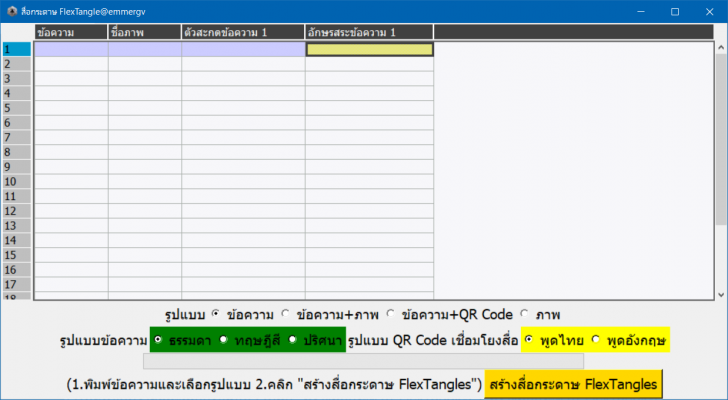Minimize the FlexTangle window

click(x=641, y=12)
